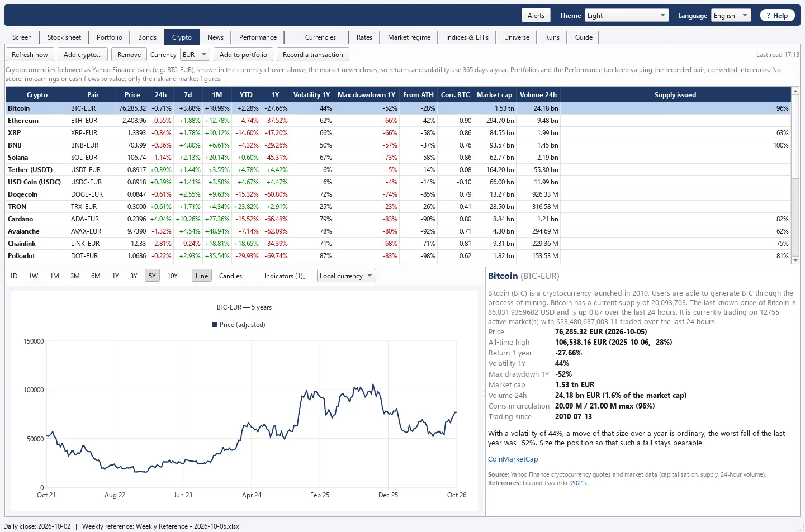Sort by Max drawdown 1Y header
This screenshot has height=532, width=805.
click(x=366, y=94)
